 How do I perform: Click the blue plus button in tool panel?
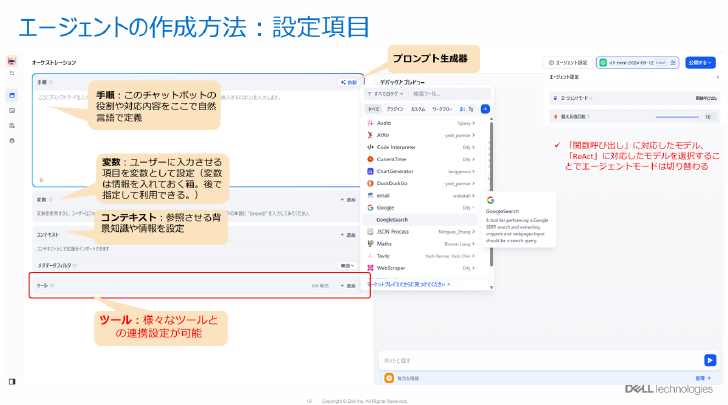tap(485, 109)
